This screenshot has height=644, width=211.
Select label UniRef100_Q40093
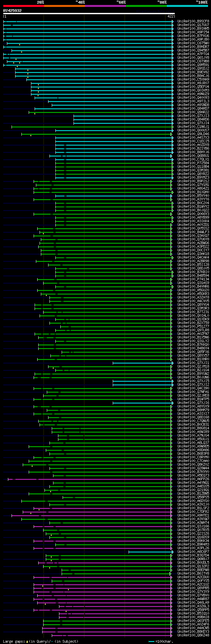193,98
